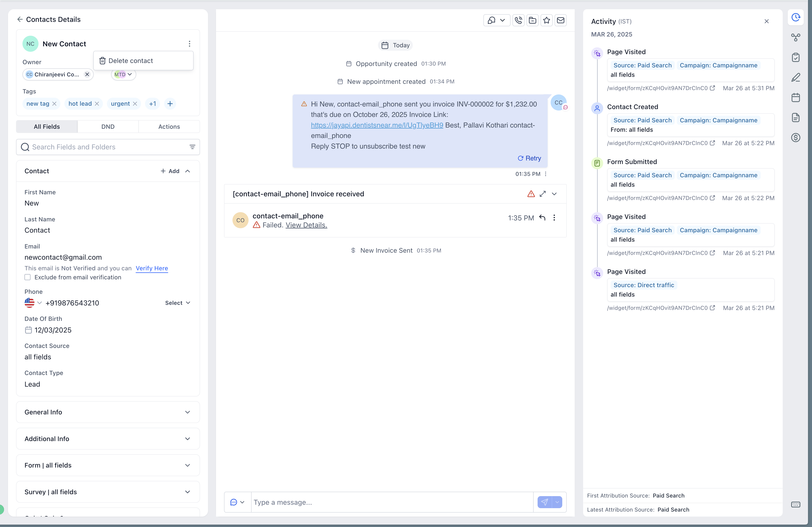Click the notes pencil icon in right sidebar
812x527 pixels.
[796, 77]
